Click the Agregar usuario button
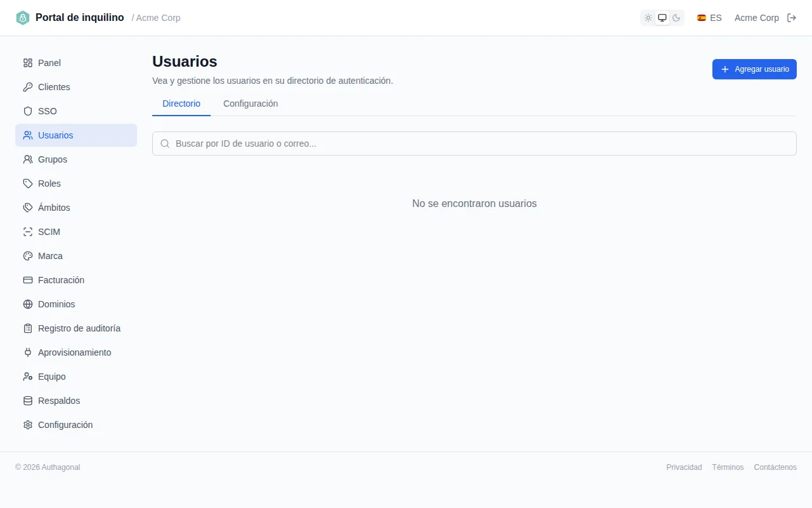 click(754, 69)
